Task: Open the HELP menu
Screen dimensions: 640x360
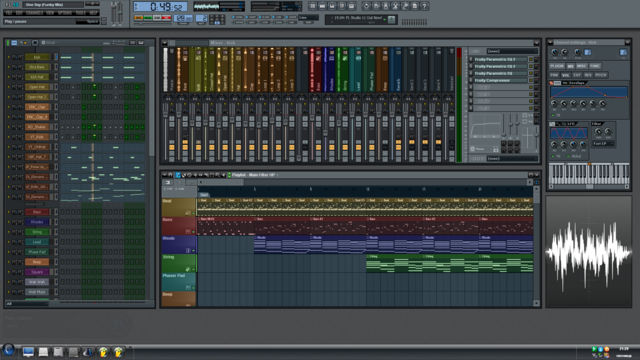Action: pyautogui.click(x=93, y=13)
